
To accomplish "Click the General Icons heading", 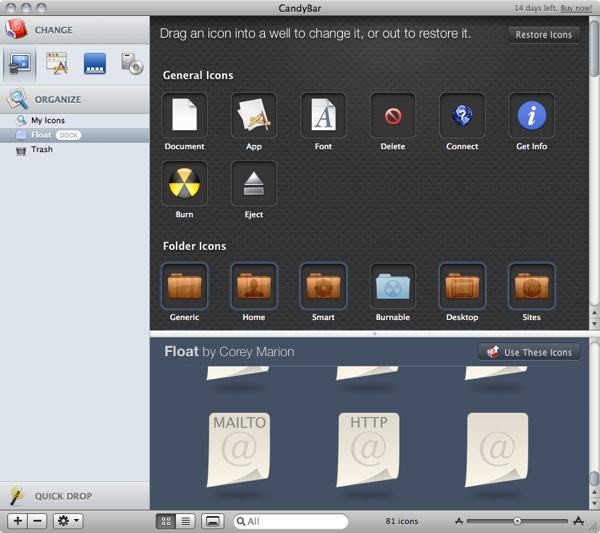I will coord(198,75).
